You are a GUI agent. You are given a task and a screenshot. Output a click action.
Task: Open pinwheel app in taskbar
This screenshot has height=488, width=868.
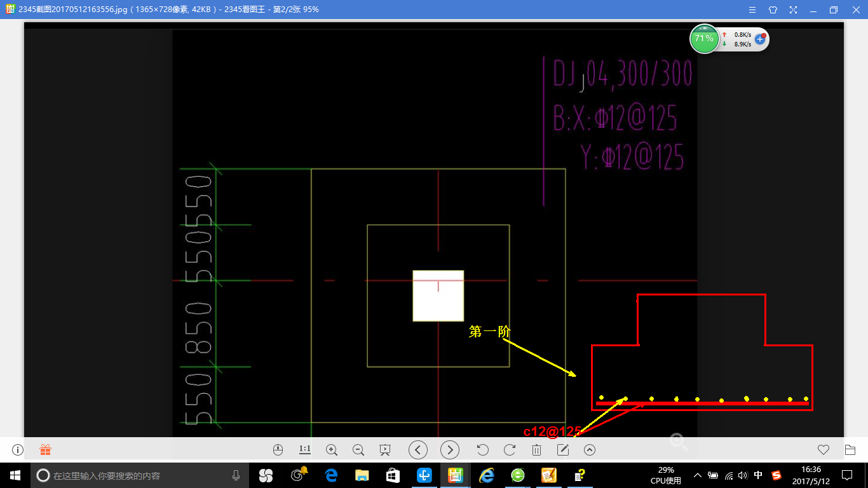(x=266, y=475)
